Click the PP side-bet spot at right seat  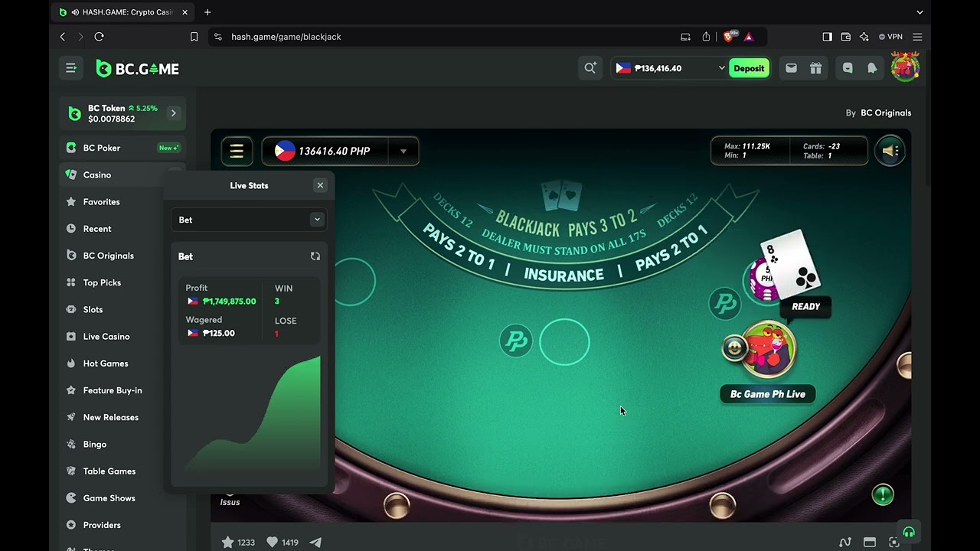click(724, 304)
